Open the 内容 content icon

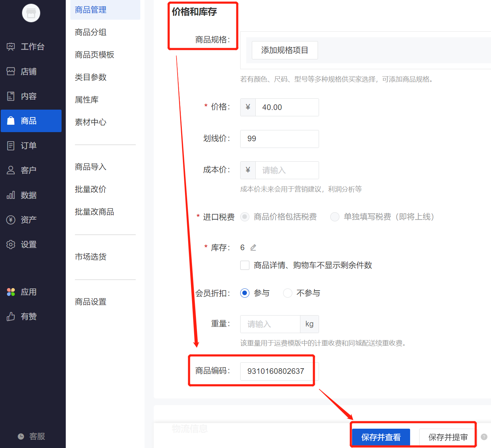(11, 96)
